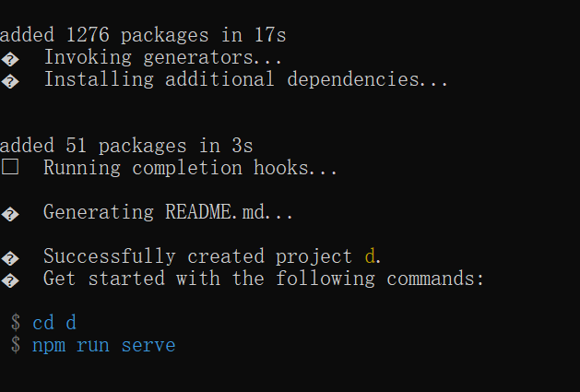
Task: Click the blue 'npm run serve' command
Action: pyautogui.click(x=104, y=346)
